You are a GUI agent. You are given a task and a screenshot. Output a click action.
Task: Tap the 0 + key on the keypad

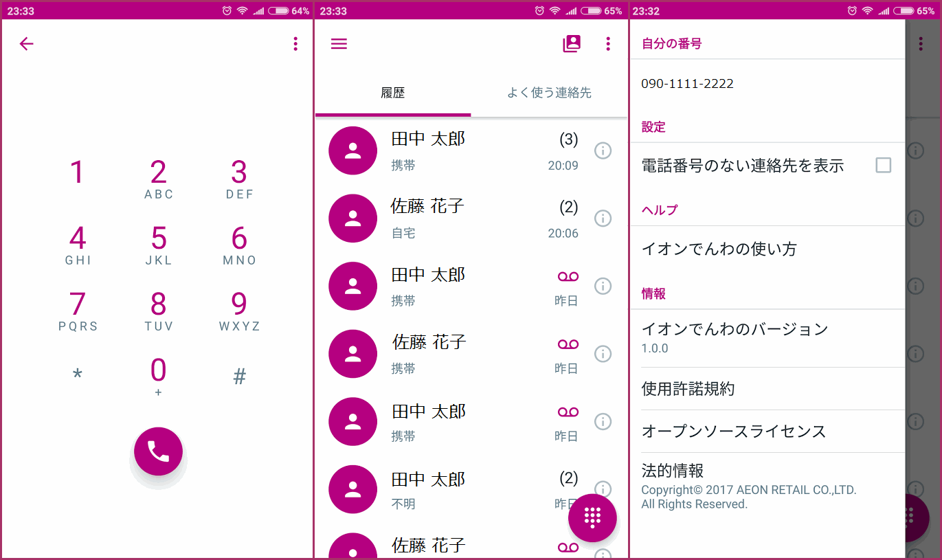click(159, 377)
